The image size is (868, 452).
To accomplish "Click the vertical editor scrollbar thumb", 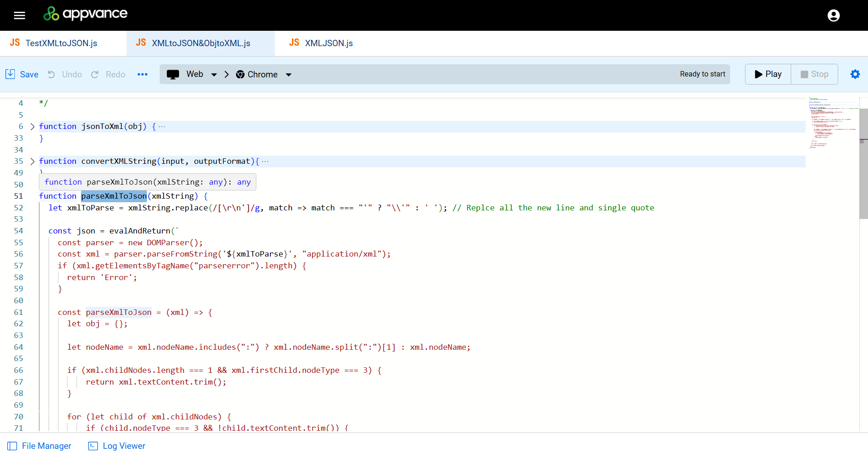I will [863, 164].
